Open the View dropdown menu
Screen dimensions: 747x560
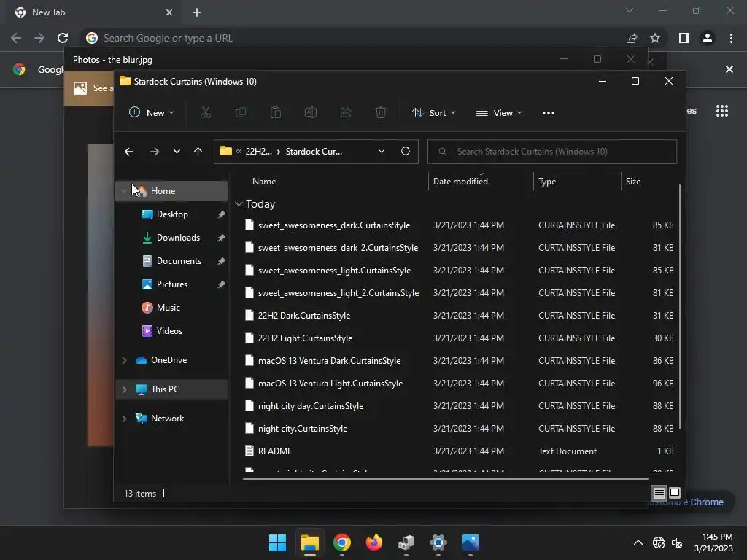(x=499, y=112)
